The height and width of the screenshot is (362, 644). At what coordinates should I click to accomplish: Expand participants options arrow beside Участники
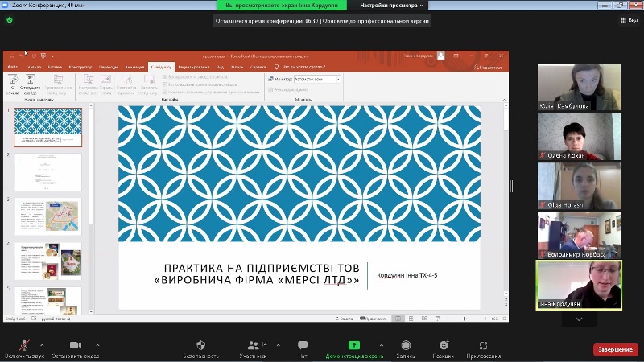[x=278, y=345]
